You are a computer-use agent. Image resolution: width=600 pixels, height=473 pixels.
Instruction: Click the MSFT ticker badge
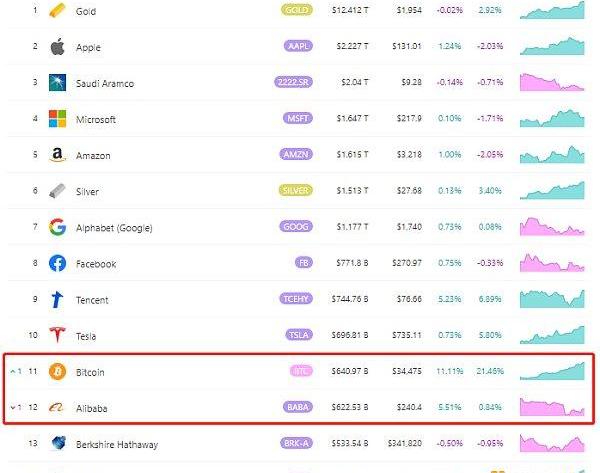click(x=298, y=119)
